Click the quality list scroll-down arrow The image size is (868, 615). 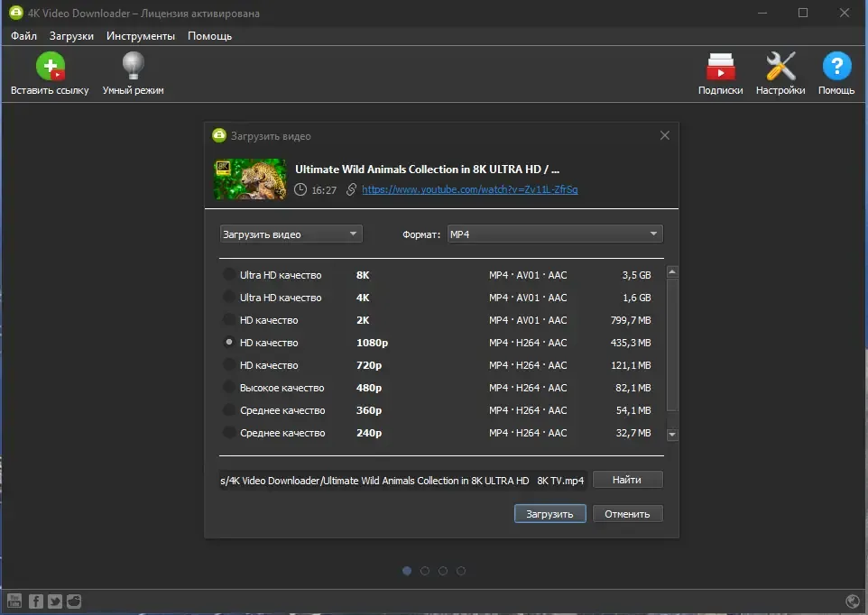point(672,435)
